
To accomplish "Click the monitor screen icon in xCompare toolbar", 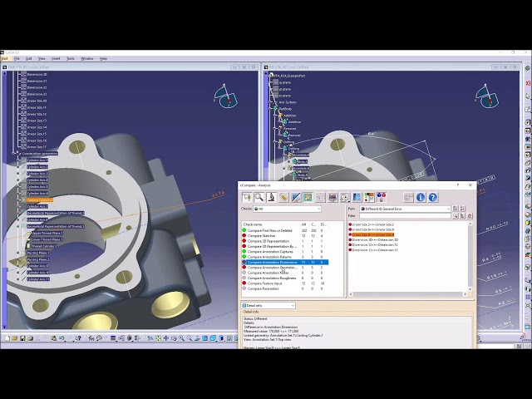I will 332,197.
